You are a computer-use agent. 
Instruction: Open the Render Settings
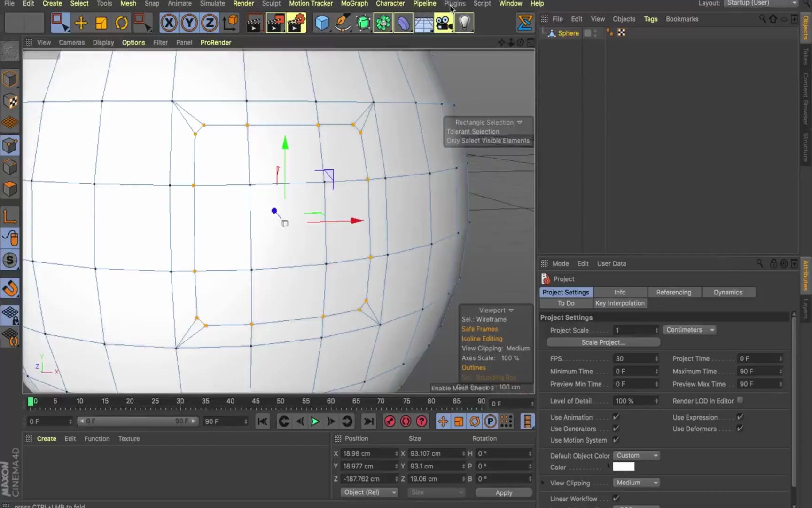(297, 22)
